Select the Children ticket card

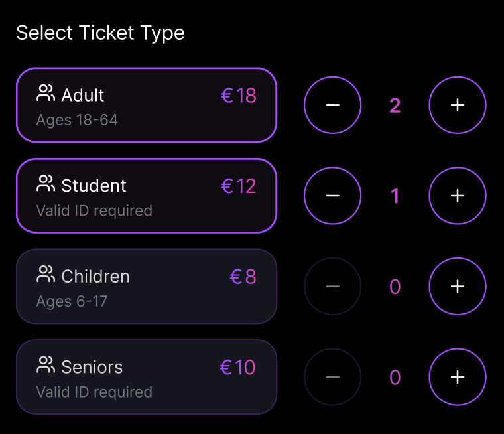point(146,287)
